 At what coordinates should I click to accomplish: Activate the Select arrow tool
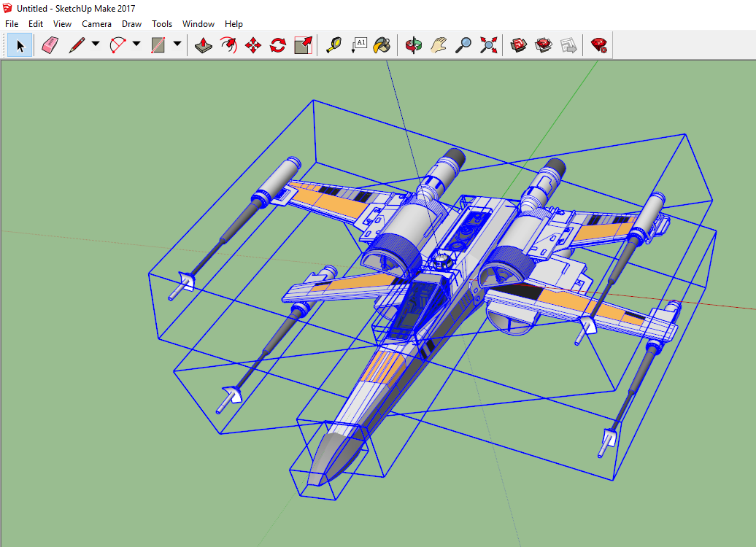click(x=20, y=46)
